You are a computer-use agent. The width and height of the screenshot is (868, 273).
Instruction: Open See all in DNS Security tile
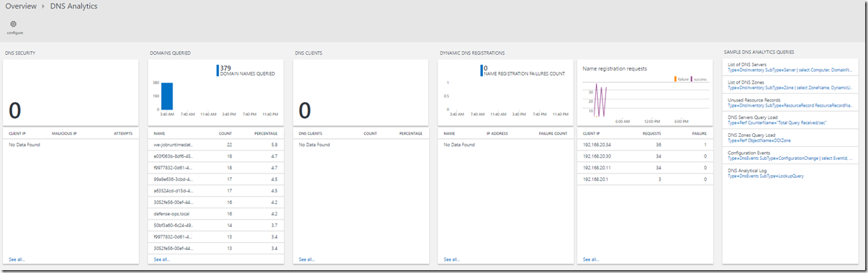click(17, 259)
